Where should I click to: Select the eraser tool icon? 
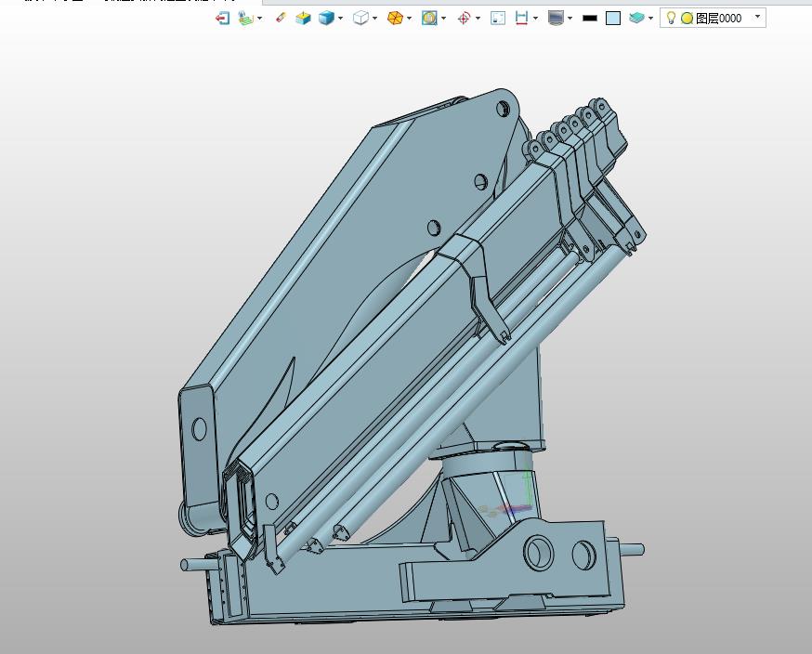pyautogui.click(x=281, y=19)
